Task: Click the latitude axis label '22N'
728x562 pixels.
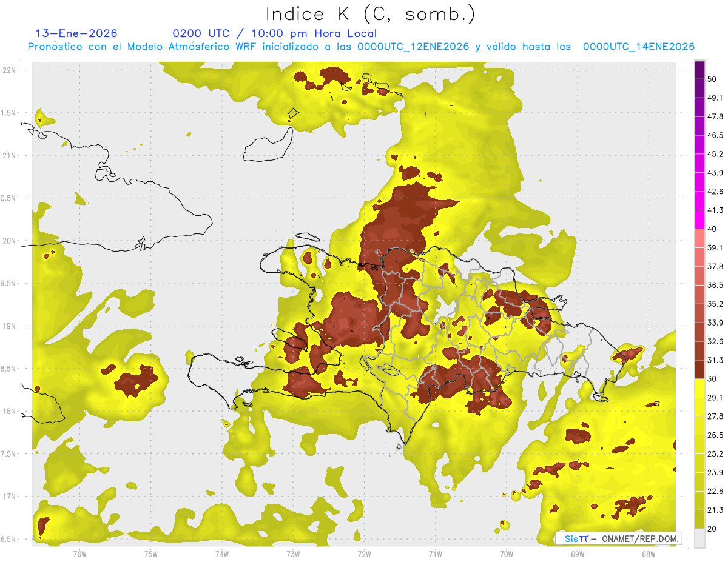Action: 9,70
